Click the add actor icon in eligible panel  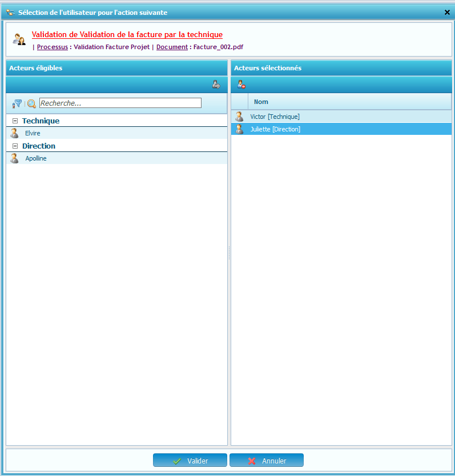click(x=216, y=85)
